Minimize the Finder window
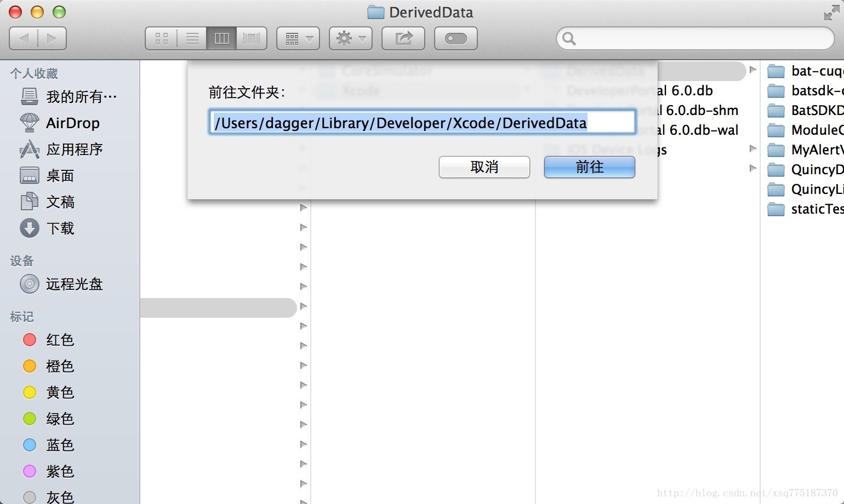844x504 pixels. (x=37, y=12)
